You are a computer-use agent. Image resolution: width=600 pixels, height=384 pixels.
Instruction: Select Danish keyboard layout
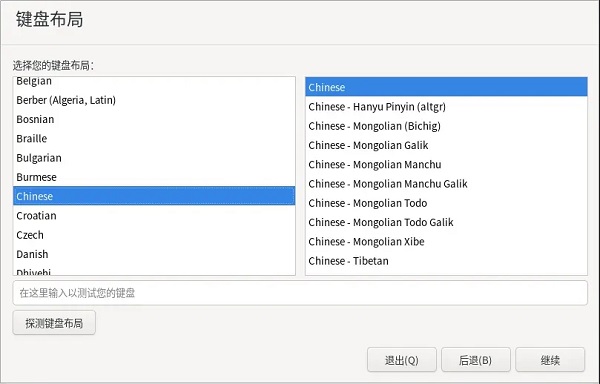154,254
